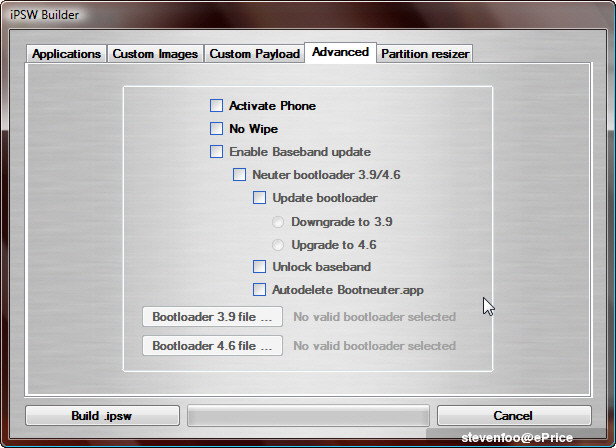Go to the Partition resizer tab
Screen dimensions: 616x448
[425, 53]
